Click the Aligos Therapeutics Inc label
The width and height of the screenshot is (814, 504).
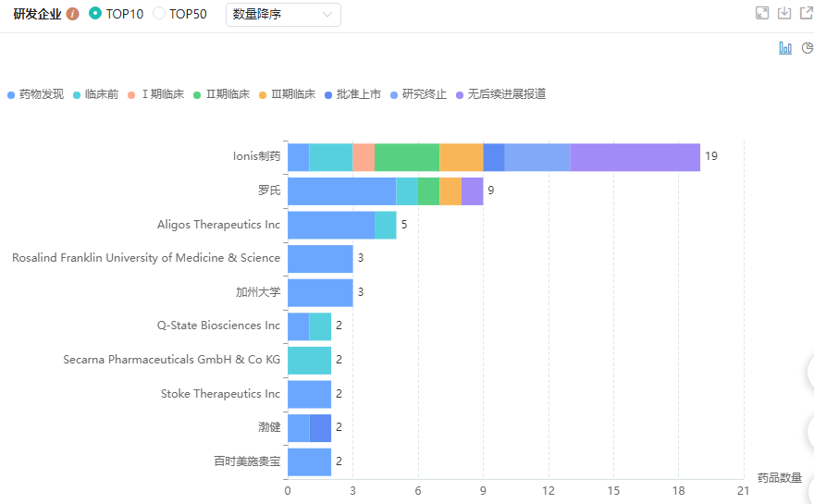[218, 225]
